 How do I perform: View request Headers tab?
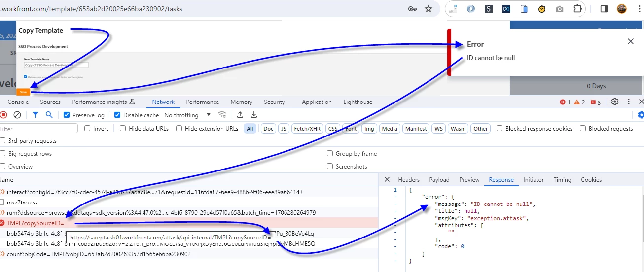[409, 180]
